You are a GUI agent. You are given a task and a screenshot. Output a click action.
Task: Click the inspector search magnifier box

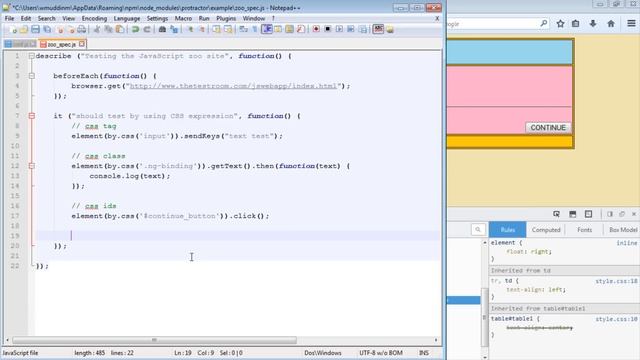(x=478, y=230)
